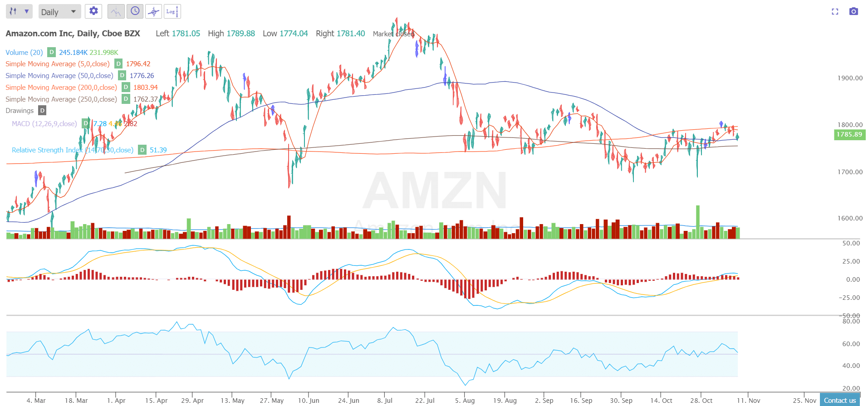Click the Right value 1781.40
This screenshot has height=406, width=868.
coord(351,34)
